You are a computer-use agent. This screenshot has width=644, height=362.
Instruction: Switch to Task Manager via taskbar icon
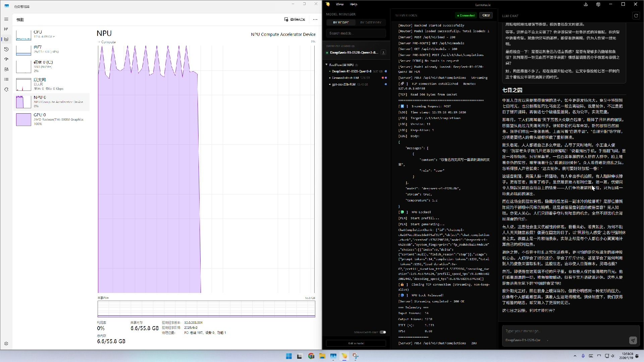click(x=333, y=356)
